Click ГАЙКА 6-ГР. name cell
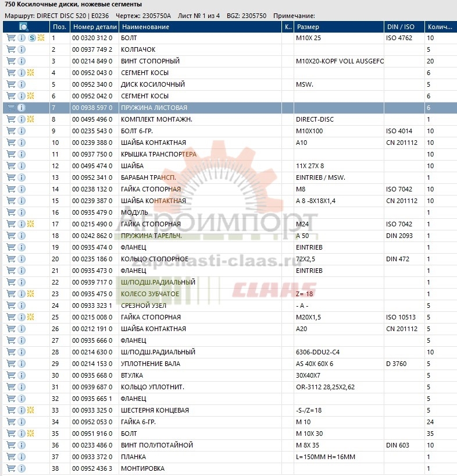 tap(138, 422)
